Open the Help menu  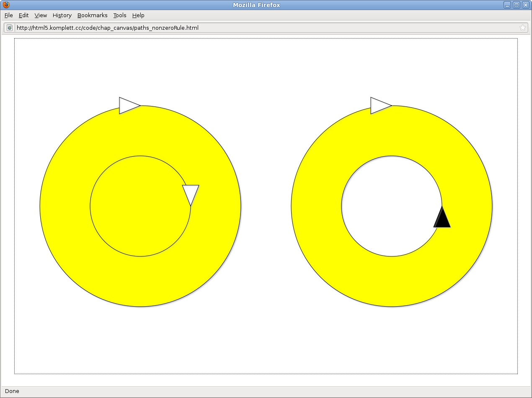tap(138, 15)
